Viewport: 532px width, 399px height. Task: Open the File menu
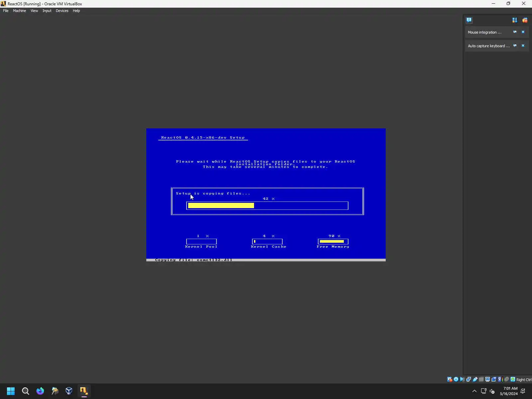tap(6, 11)
